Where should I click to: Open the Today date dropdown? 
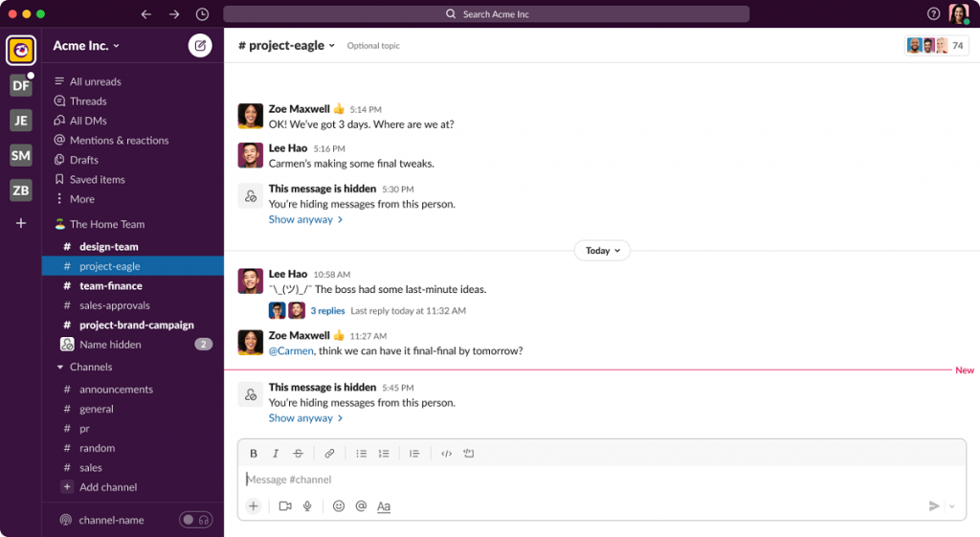[x=602, y=250]
